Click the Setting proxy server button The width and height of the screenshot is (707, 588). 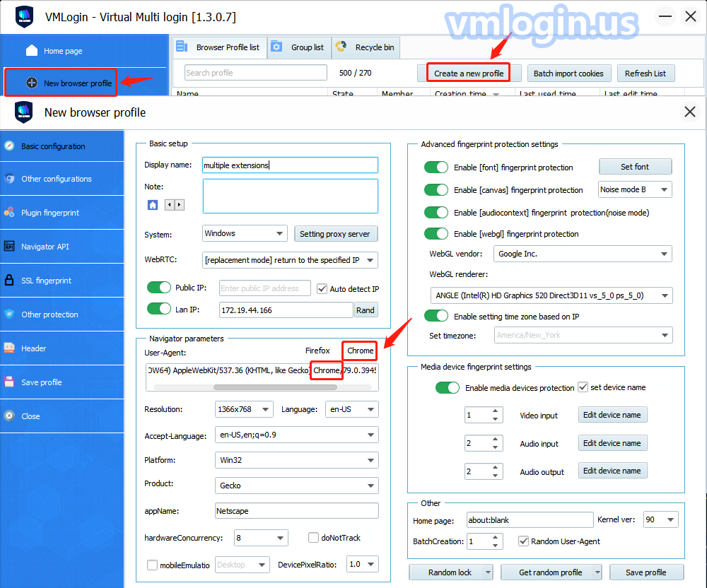pos(336,234)
